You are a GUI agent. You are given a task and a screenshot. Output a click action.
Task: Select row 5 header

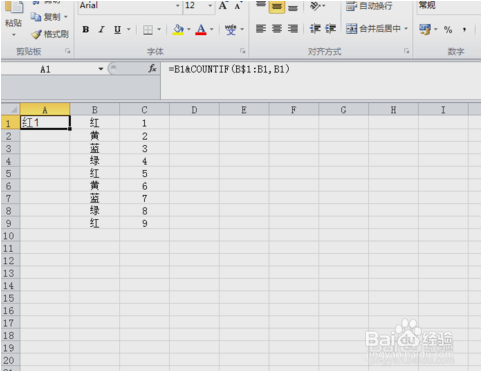point(10,174)
